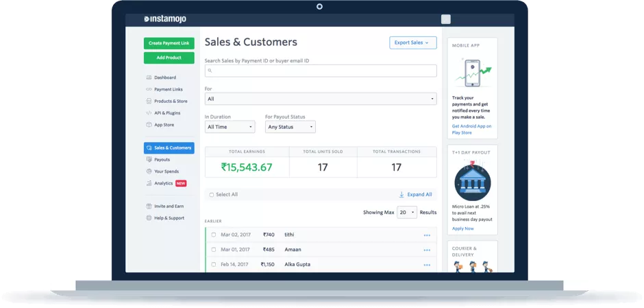Open API & Plugins in the sidebar
This screenshot has height=308, width=644.
(x=167, y=112)
